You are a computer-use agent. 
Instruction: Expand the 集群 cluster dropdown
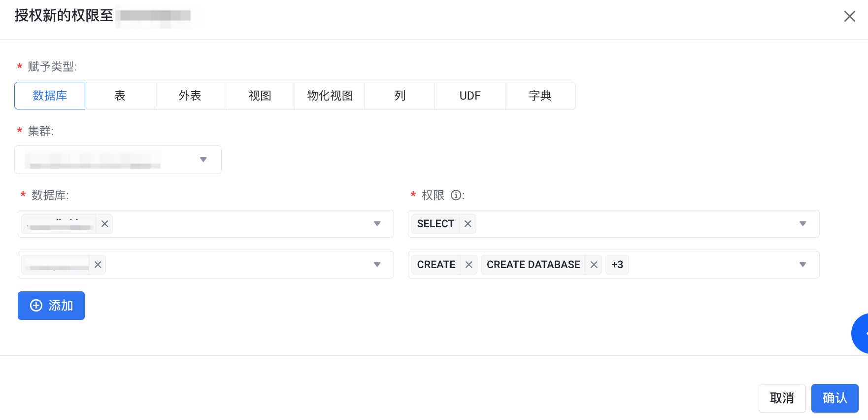tap(203, 160)
